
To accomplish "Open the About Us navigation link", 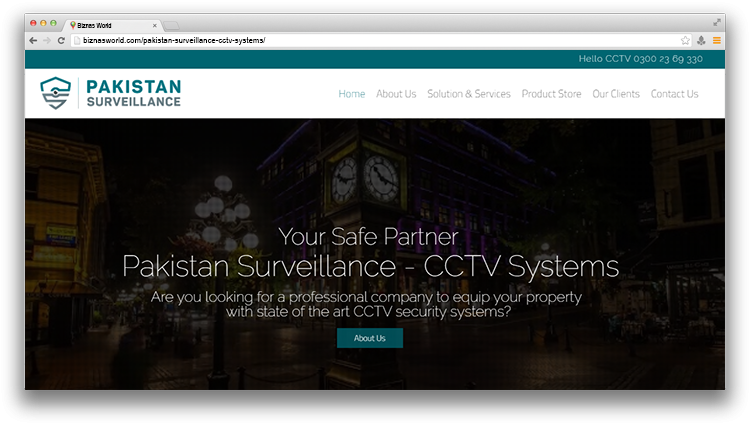I will click(x=396, y=94).
